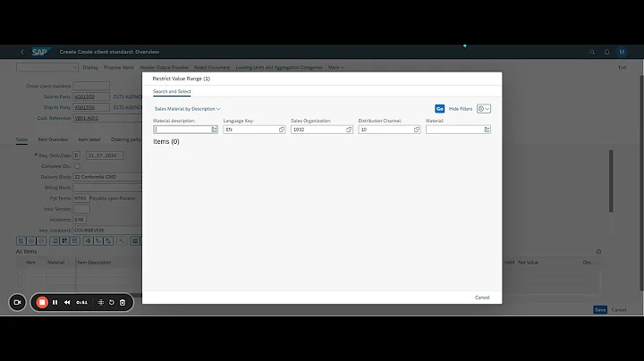Click the Save button at bottom right
This screenshot has height=361, width=644.
click(x=600, y=310)
